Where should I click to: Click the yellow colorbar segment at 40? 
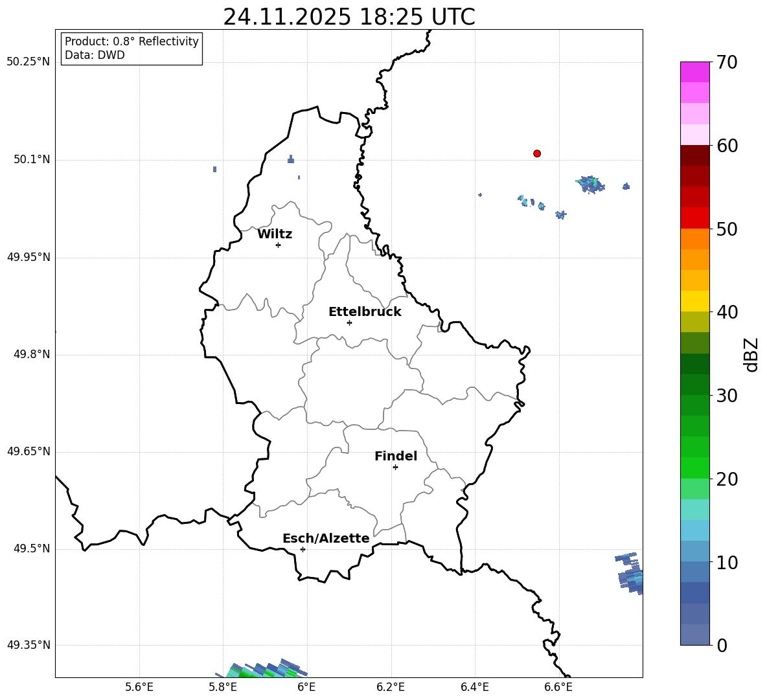click(694, 301)
